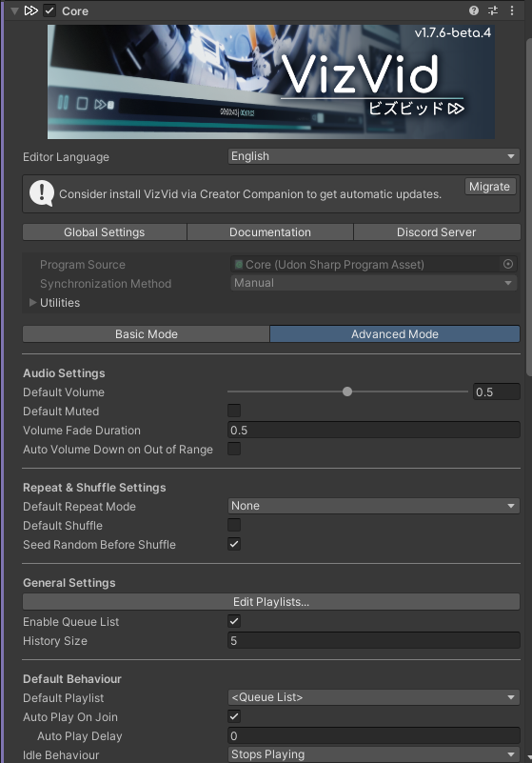Screen dimensions: 532x763
Task: Switch to Basic Mode tab
Action: point(146,334)
